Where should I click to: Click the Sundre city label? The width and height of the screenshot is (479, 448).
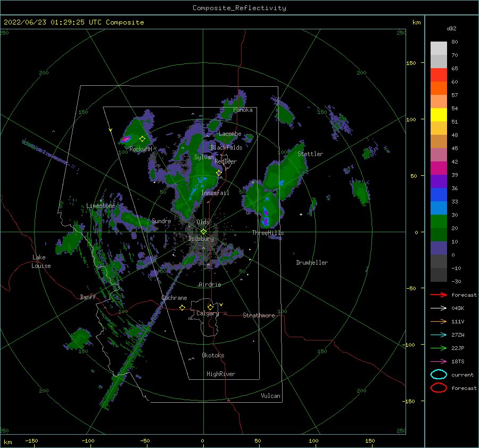[x=161, y=221]
